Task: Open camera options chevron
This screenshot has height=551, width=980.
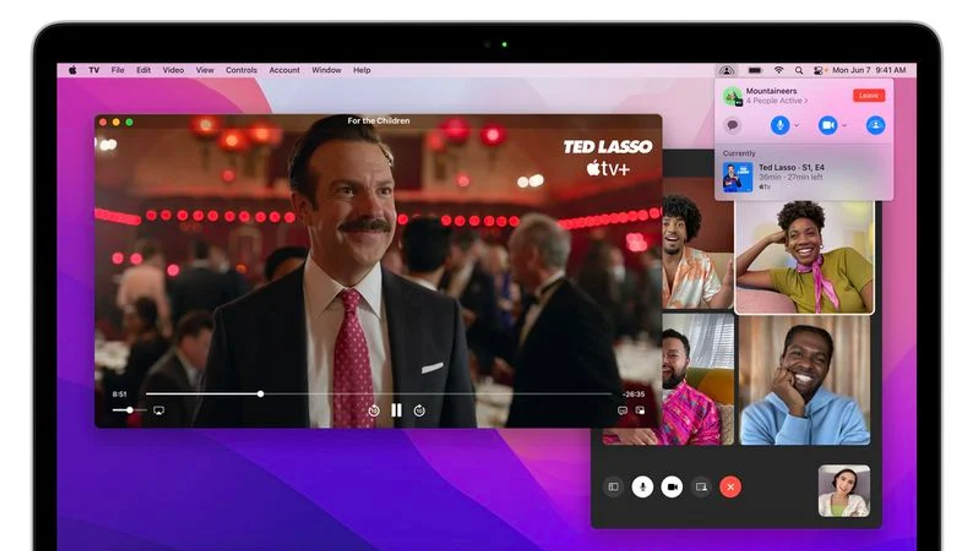Action: (844, 126)
